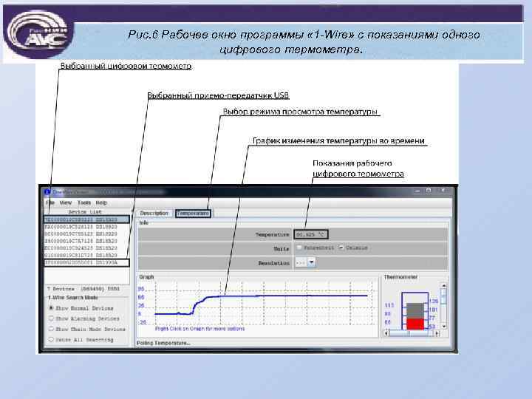Select Show Normal Devices radio button
Viewport: 532px width, 399px height.
point(51,308)
